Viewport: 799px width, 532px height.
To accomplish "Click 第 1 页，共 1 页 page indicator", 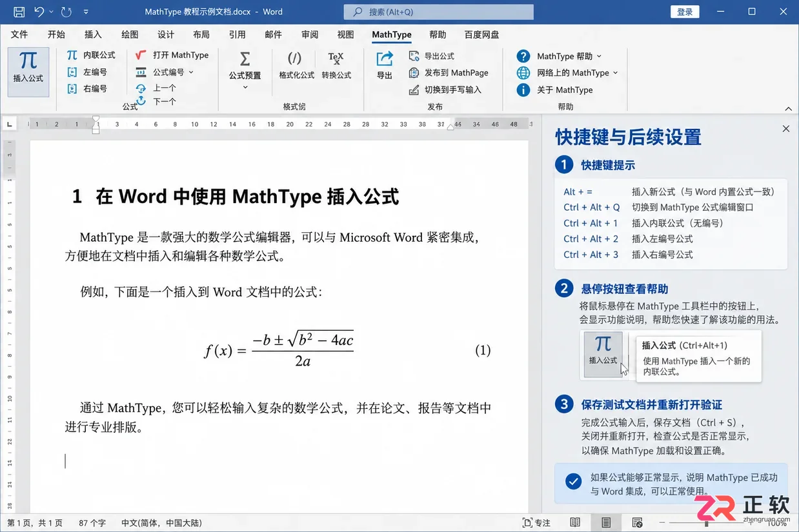I will tap(35, 523).
